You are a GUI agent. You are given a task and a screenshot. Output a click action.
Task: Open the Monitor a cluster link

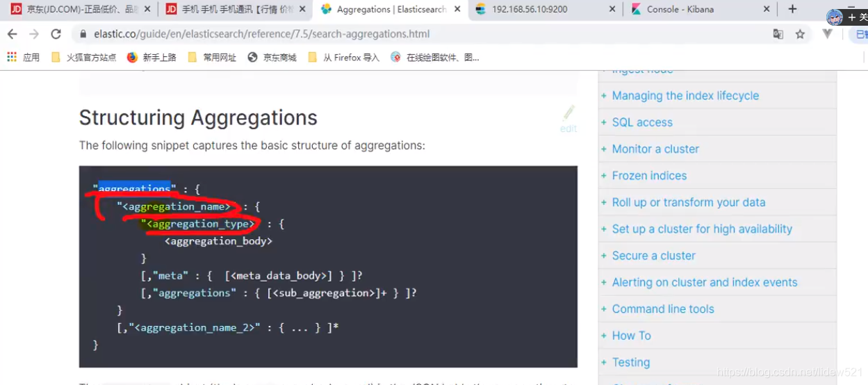pos(655,149)
